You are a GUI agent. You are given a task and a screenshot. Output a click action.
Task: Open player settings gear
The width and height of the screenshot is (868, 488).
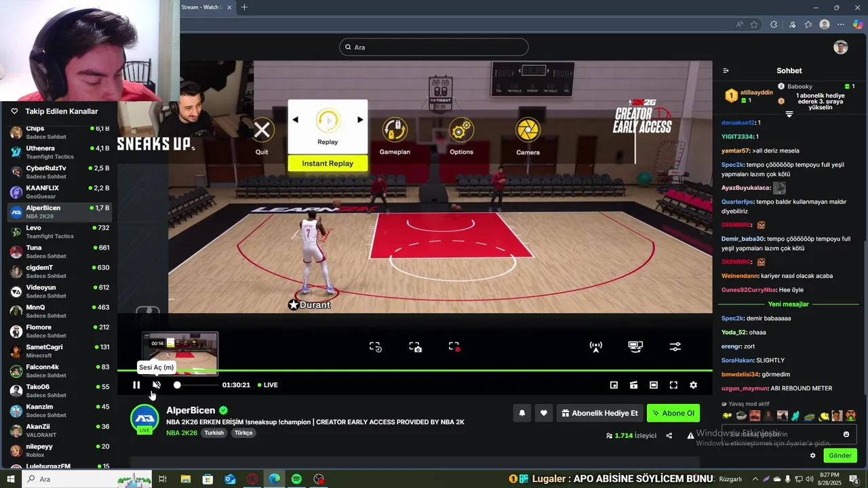pos(693,385)
